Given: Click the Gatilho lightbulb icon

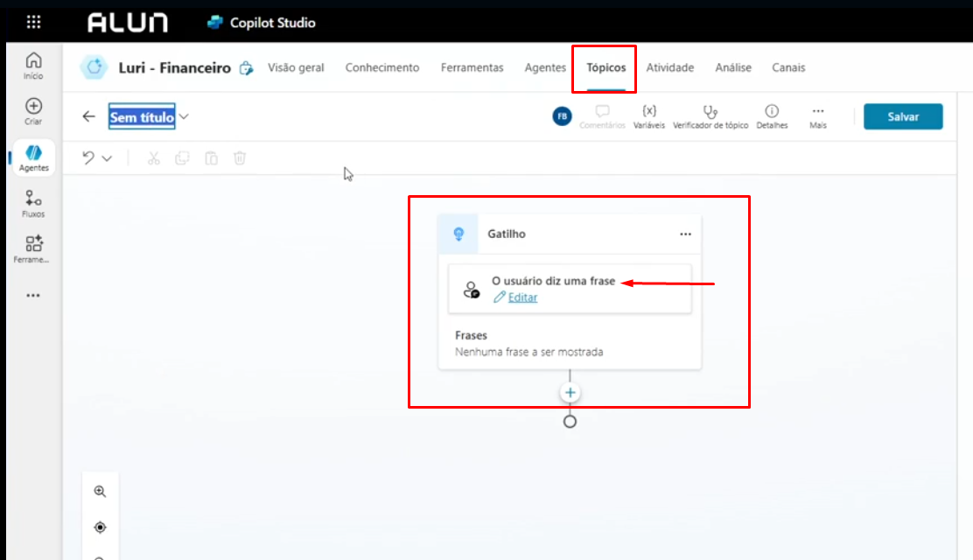Looking at the screenshot, I should point(458,234).
